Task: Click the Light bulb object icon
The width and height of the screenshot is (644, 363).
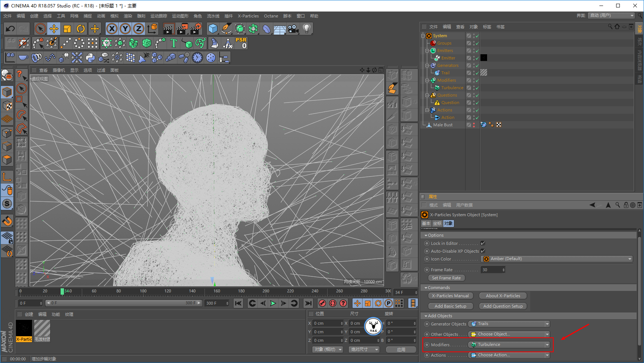Action: point(307,29)
